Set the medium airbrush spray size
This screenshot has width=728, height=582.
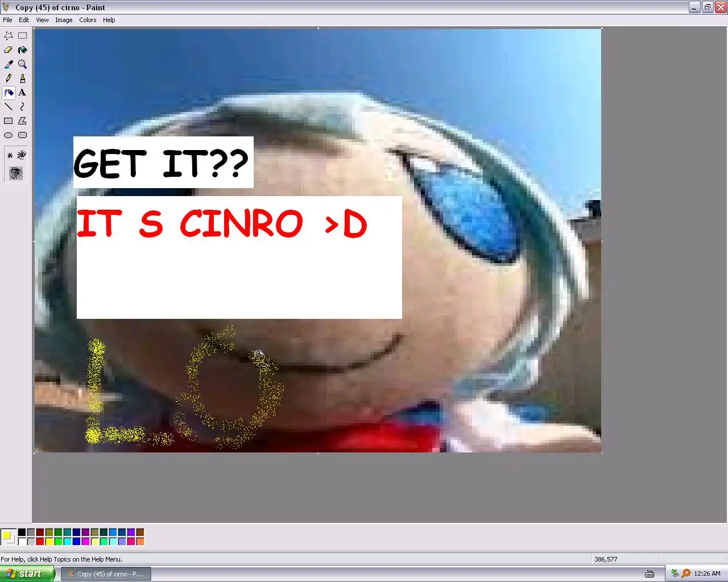tap(22, 155)
